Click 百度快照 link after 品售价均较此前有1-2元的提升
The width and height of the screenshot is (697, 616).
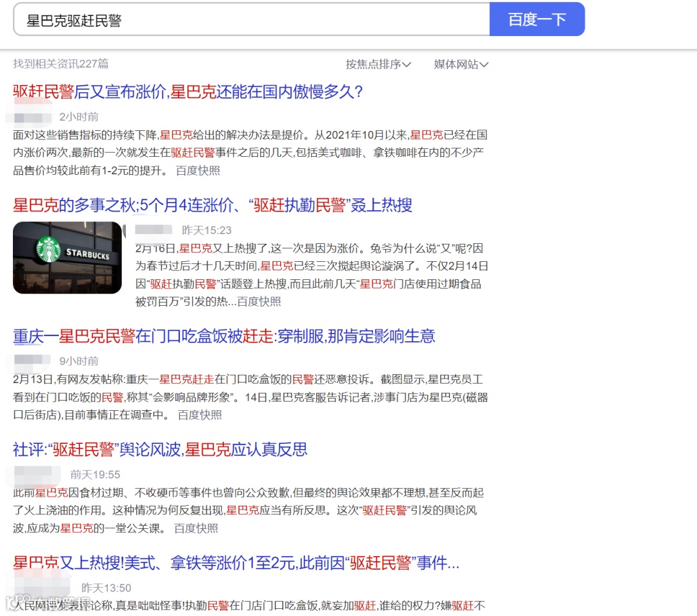(198, 170)
